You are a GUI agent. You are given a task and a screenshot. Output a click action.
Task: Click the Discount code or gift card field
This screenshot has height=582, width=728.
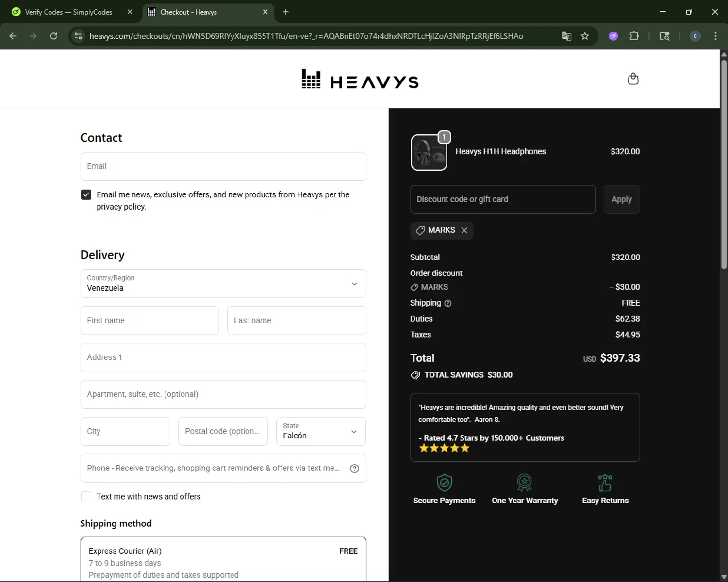(503, 199)
